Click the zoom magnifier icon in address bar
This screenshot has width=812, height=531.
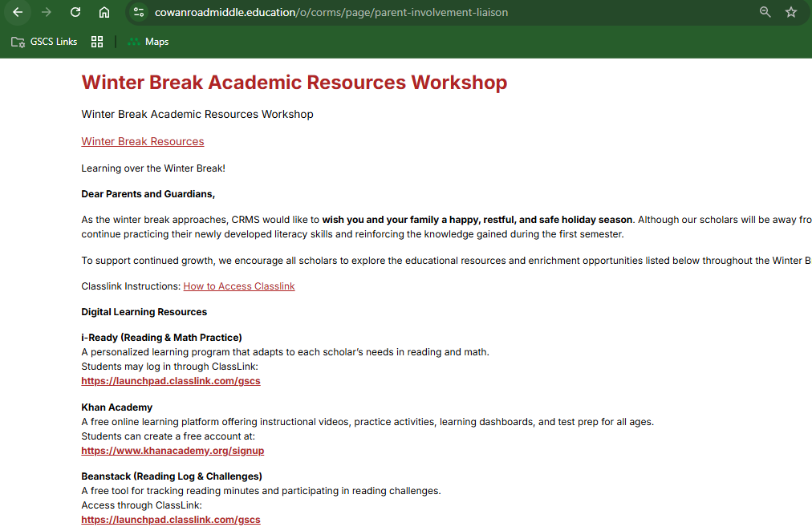765,12
